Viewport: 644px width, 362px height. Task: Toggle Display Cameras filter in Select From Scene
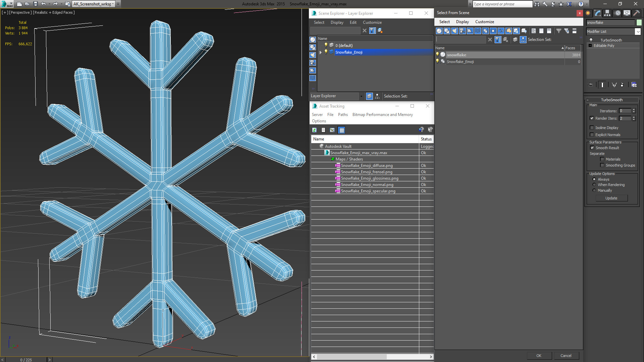click(462, 31)
